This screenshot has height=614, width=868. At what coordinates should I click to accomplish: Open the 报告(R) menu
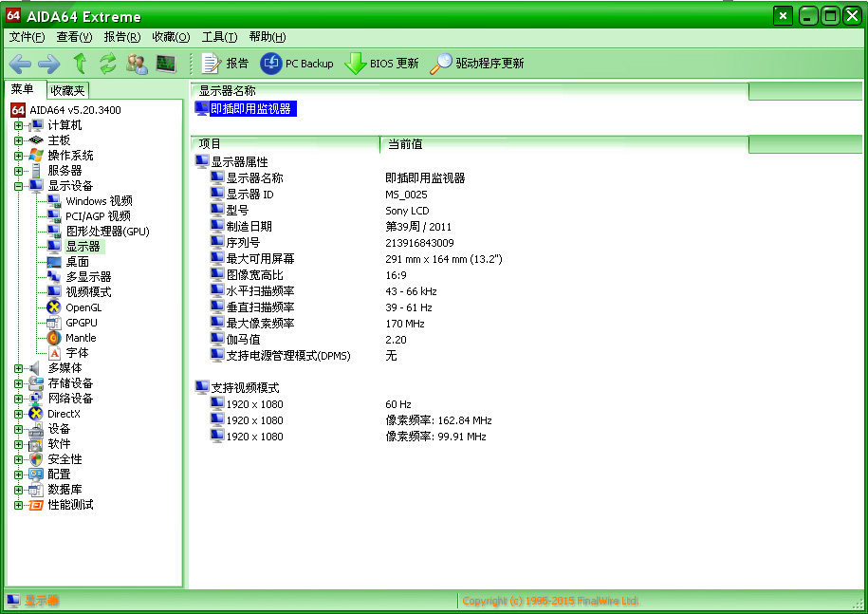click(x=122, y=37)
